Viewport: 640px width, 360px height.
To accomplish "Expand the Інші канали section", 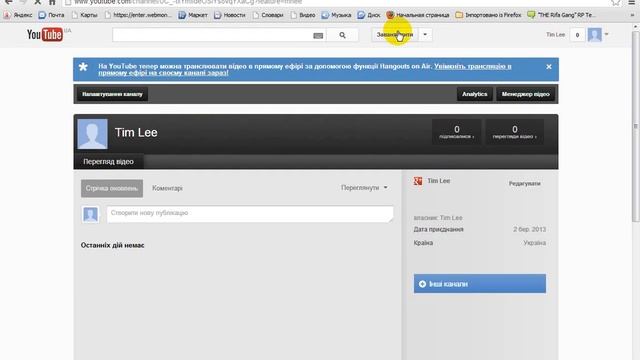I will point(480,284).
